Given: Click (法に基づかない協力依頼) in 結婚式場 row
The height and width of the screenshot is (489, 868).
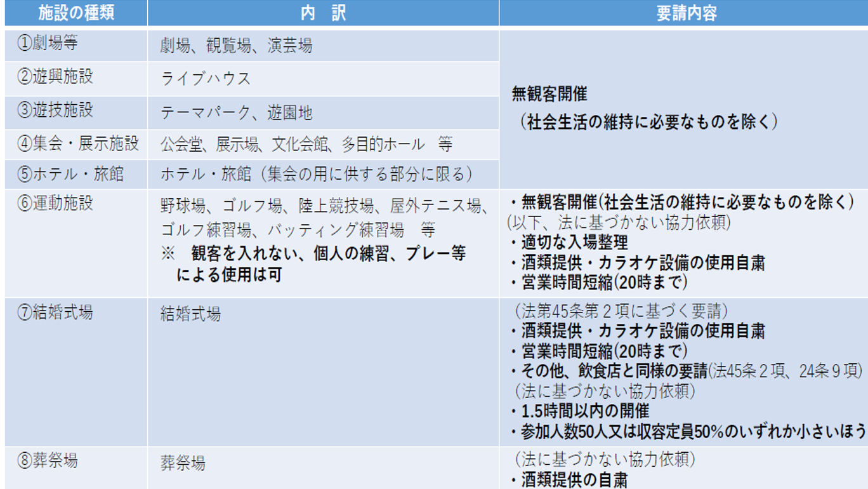Looking at the screenshot, I should [604, 391].
